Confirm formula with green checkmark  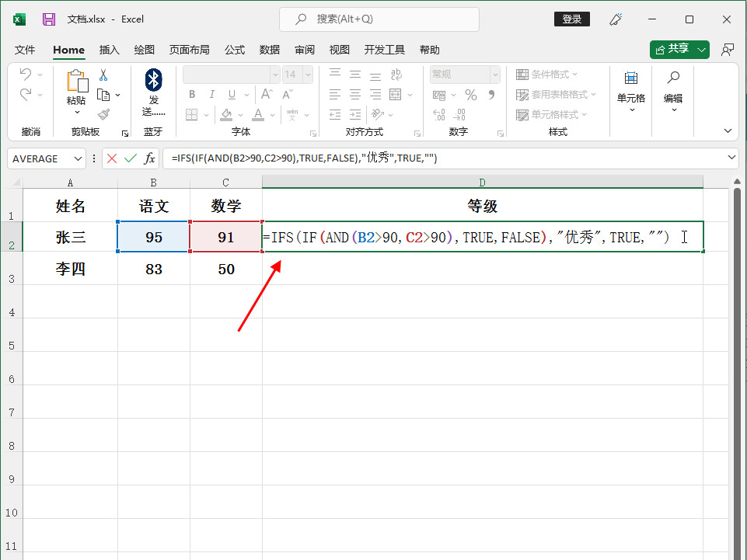(131, 158)
